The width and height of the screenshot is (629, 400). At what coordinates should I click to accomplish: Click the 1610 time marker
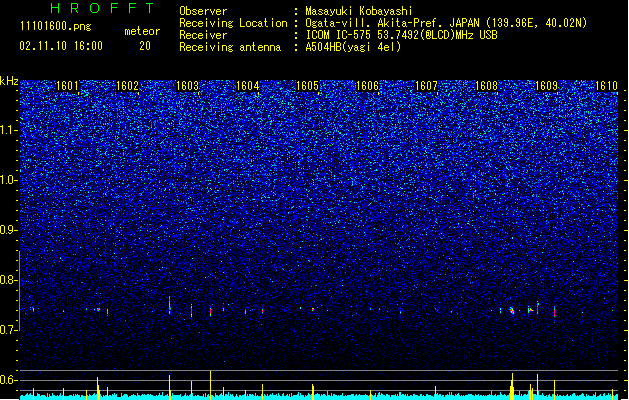pyautogui.click(x=606, y=86)
